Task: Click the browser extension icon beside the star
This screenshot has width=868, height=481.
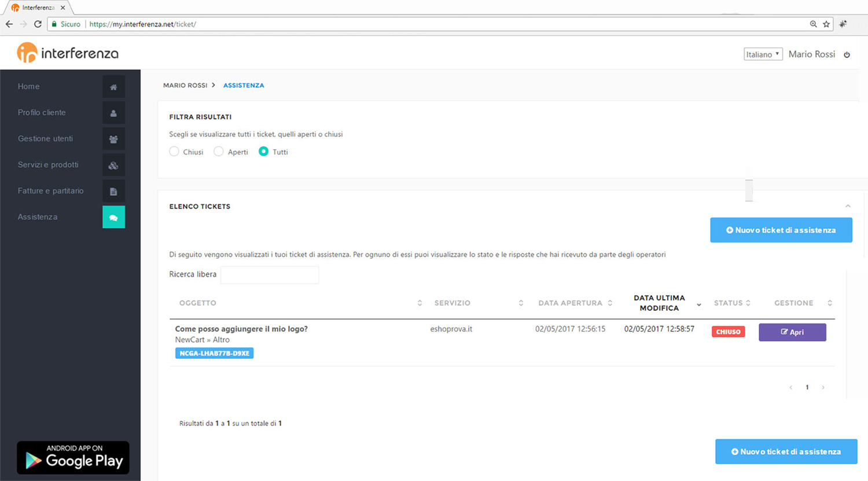Action: pyautogui.click(x=843, y=24)
